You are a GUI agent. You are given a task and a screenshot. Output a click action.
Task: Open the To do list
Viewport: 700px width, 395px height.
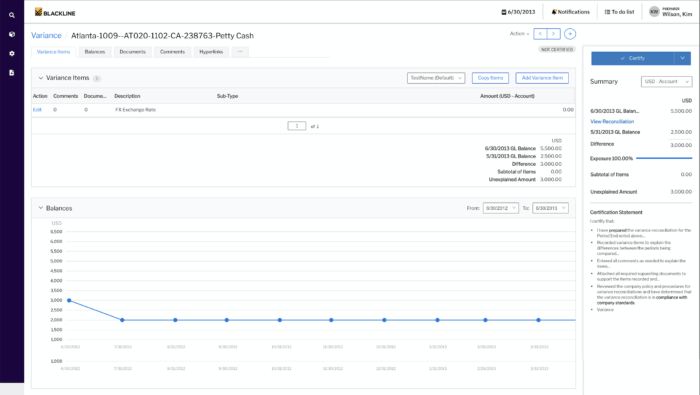[619, 12]
